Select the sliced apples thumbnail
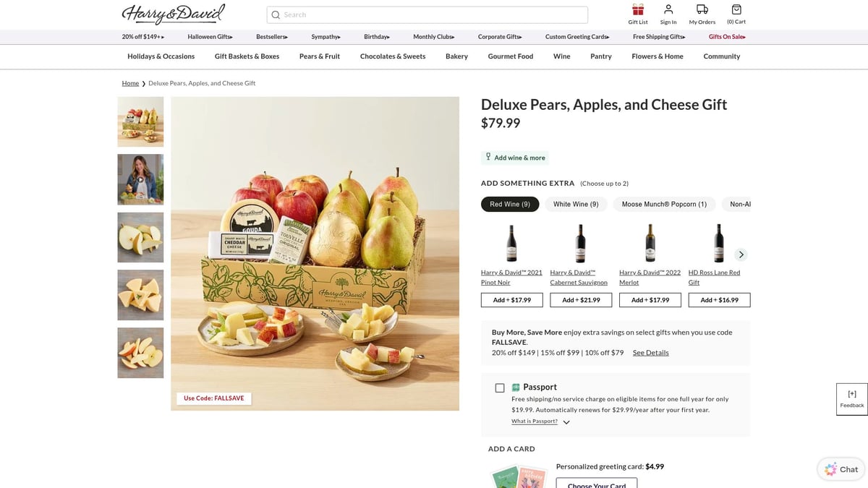868x488 pixels. tap(140, 353)
